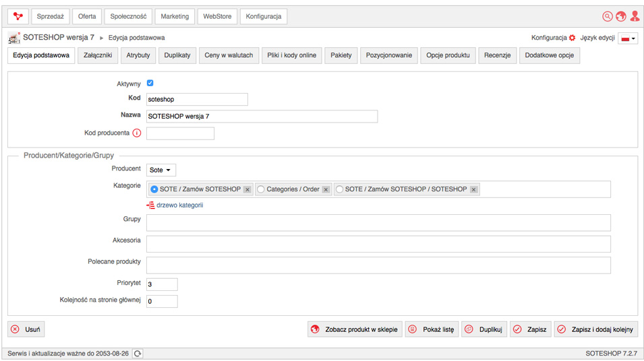Viewport: 644px width, 361px height.
Task: Switch to the Pakiety tab
Action: pyautogui.click(x=341, y=55)
